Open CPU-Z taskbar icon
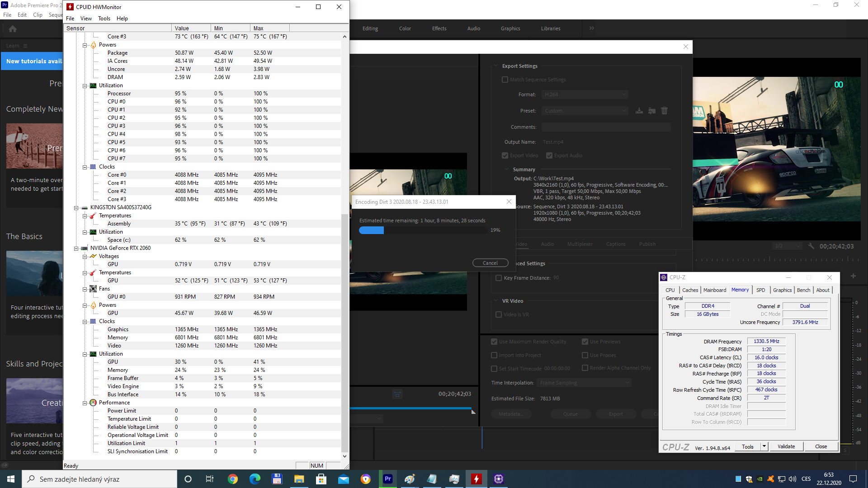The height and width of the screenshot is (488, 868). (498, 479)
